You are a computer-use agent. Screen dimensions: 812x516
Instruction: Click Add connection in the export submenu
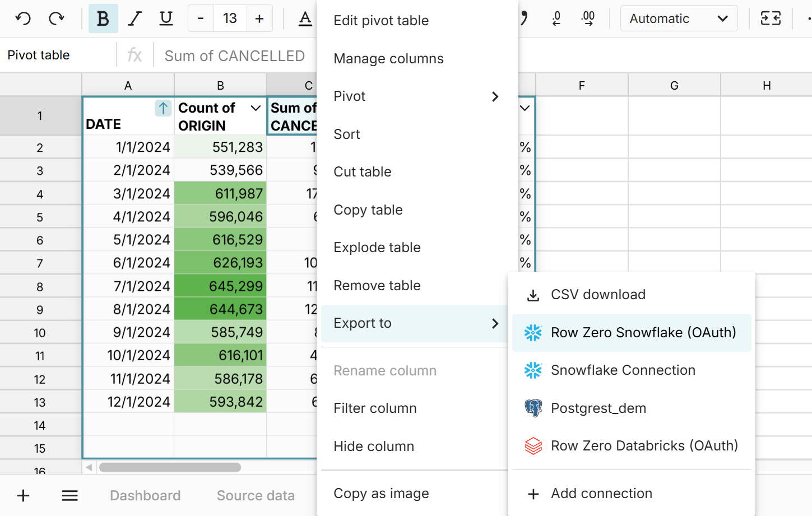(601, 494)
